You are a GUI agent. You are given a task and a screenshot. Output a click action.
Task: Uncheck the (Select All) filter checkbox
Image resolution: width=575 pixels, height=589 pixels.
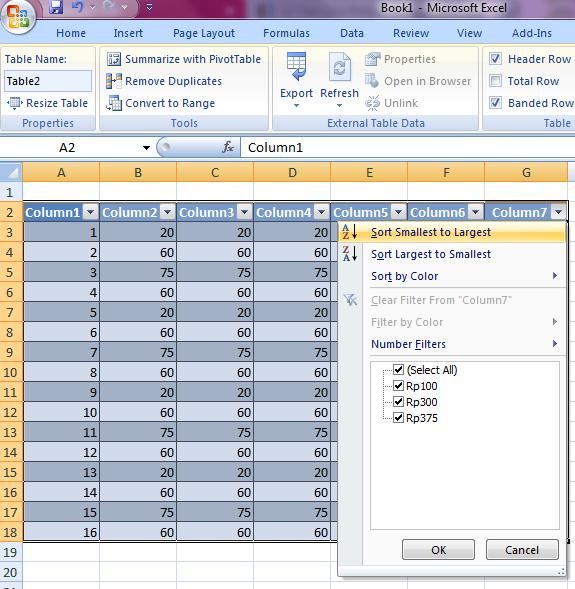pos(398,370)
